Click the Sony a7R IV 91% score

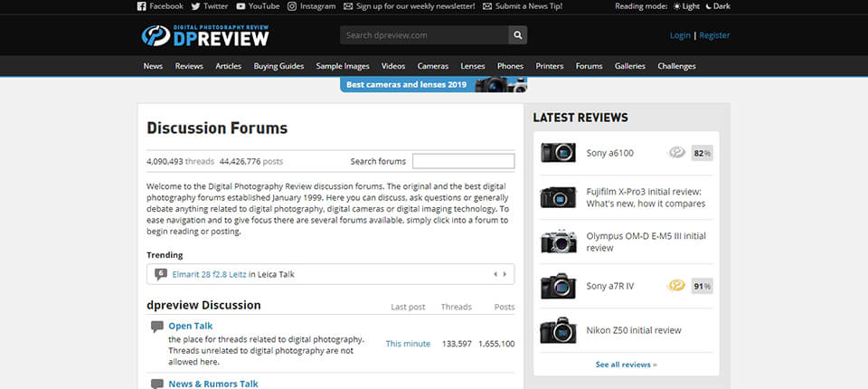pyautogui.click(x=702, y=286)
